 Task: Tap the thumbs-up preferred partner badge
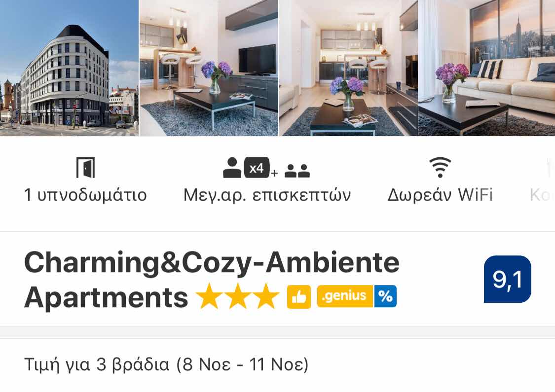(x=299, y=297)
